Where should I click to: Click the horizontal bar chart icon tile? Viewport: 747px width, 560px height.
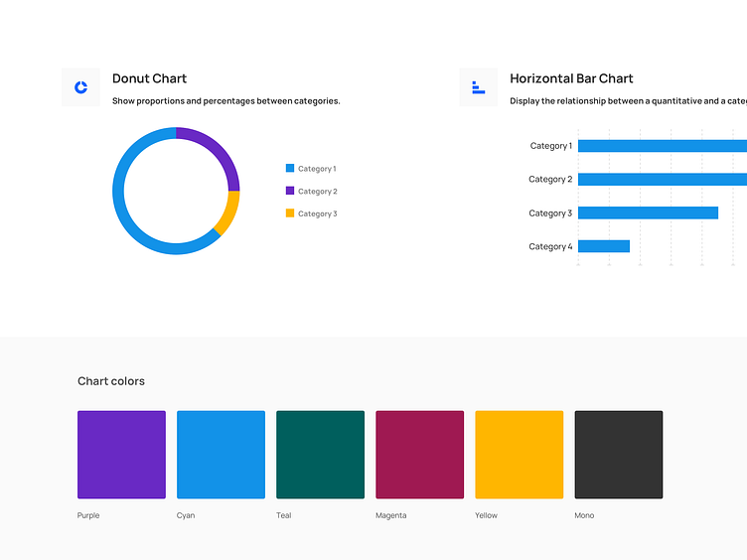[478, 87]
